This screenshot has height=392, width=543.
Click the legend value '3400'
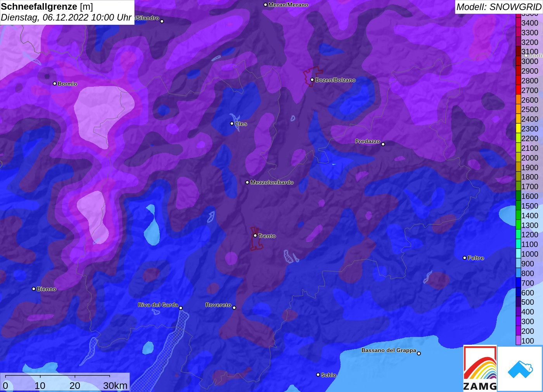coord(530,23)
